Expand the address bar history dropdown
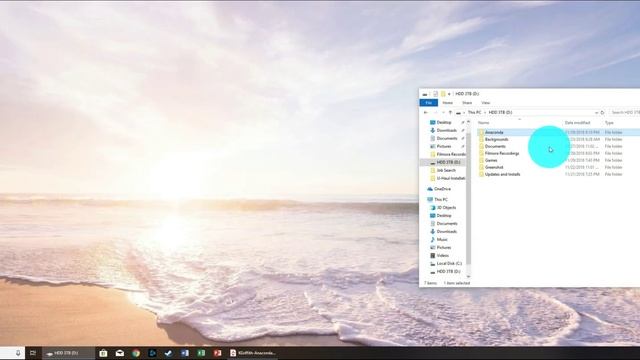This screenshot has height=360, width=640. point(596,113)
